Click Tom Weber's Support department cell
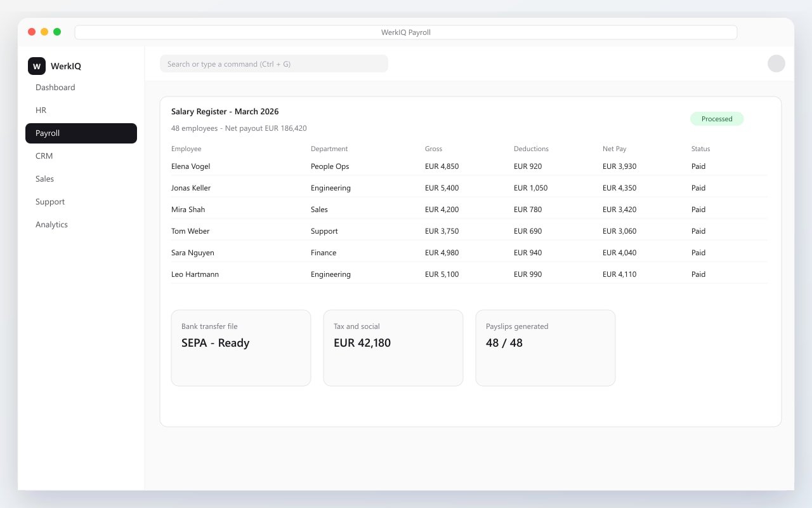The width and height of the screenshot is (812, 508). tap(324, 231)
